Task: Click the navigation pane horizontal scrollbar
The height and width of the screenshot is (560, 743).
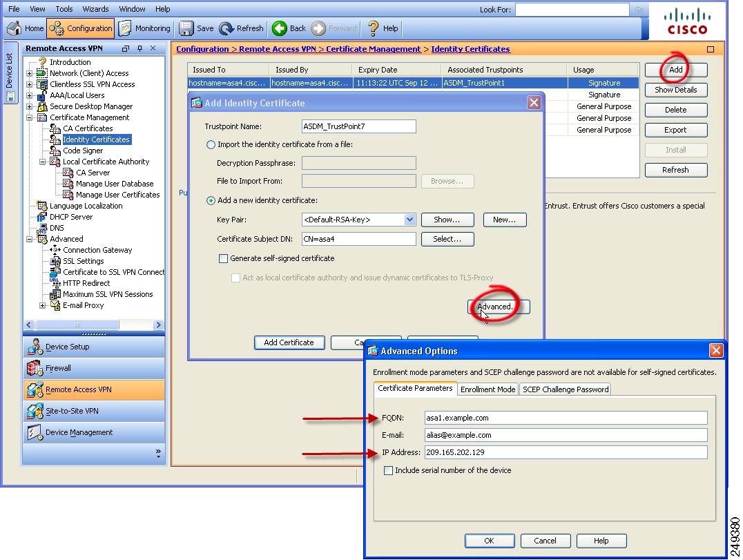Action: point(93,325)
